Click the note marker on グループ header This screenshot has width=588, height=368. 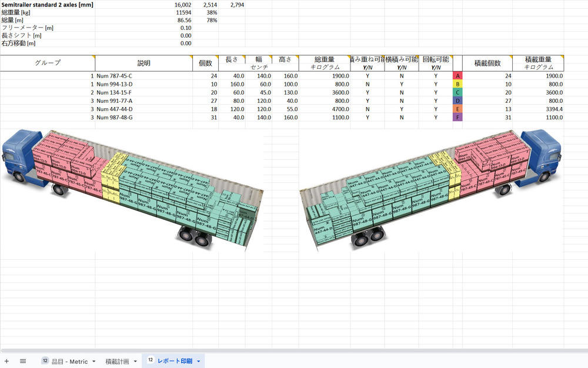pos(93,56)
